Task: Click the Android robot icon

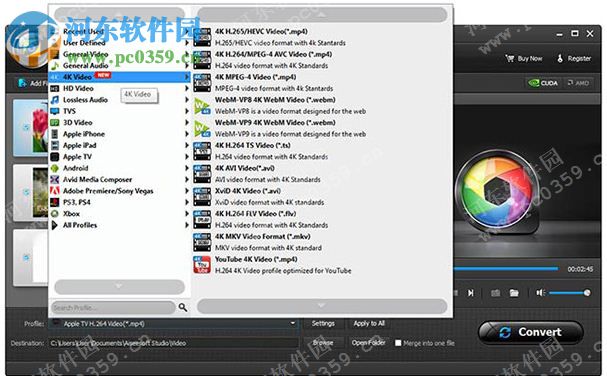Action: click(55, 168)
